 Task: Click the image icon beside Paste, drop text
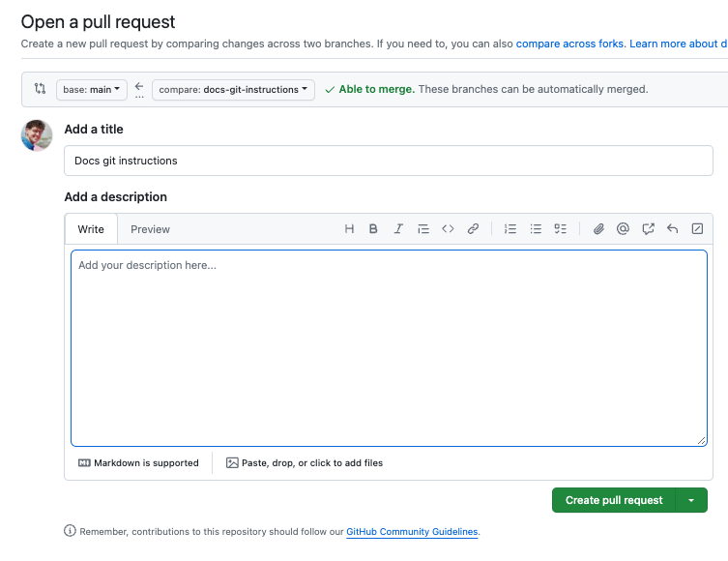pyautogui.click(x=232, y=462)
